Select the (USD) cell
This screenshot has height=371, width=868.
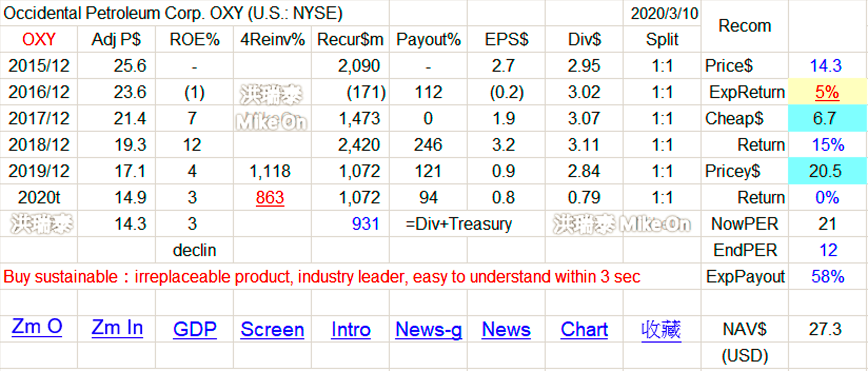click(745, 356)
